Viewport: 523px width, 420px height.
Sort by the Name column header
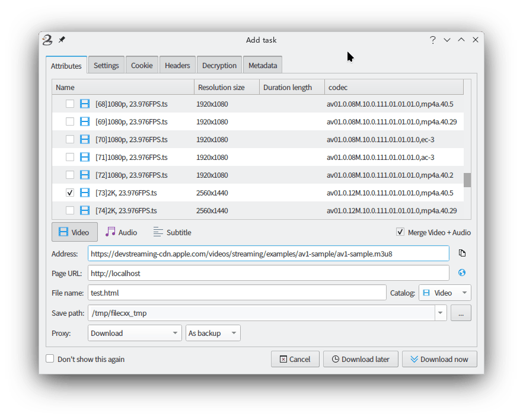[x=123, y=87]
